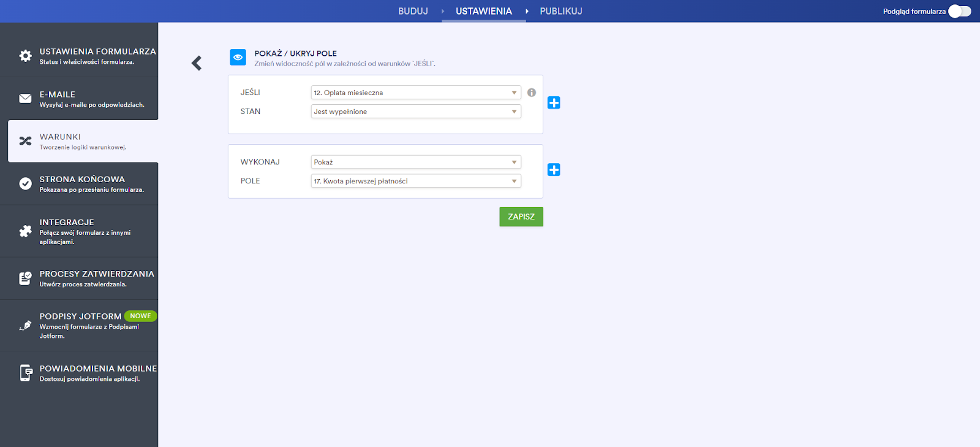The image size is (980, 447).
Task: Click the pen signature Podpisy Jotform icon
Action: coord(25,325)
